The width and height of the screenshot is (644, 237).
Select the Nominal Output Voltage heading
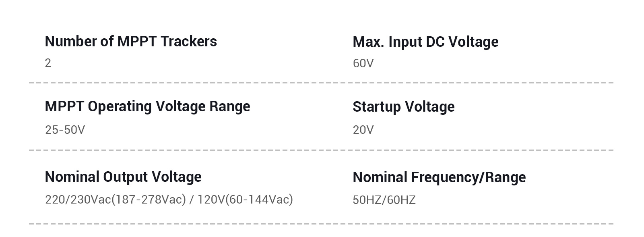point(123,177)
